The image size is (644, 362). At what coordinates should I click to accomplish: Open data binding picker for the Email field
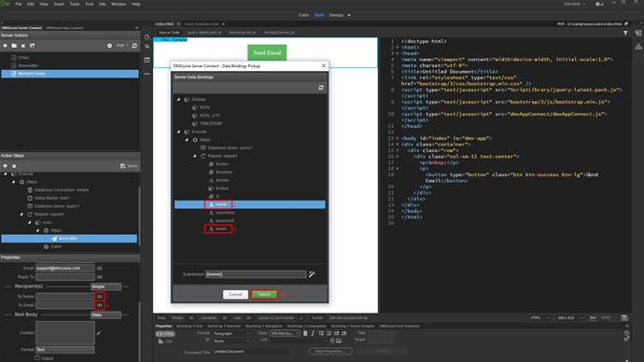pyautogui.click(x=99, y=268)
